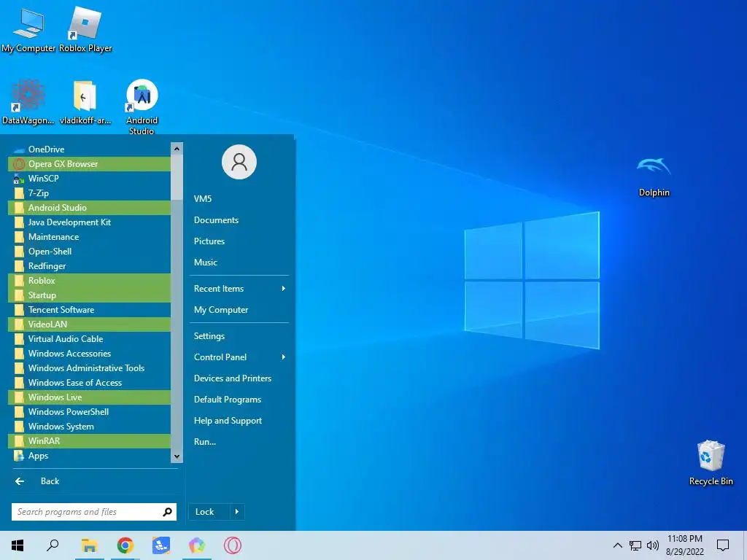This screenshot has width=747, height=560.
Task: Open taskbar search magnifier
Action: click(x=53, y=545)
